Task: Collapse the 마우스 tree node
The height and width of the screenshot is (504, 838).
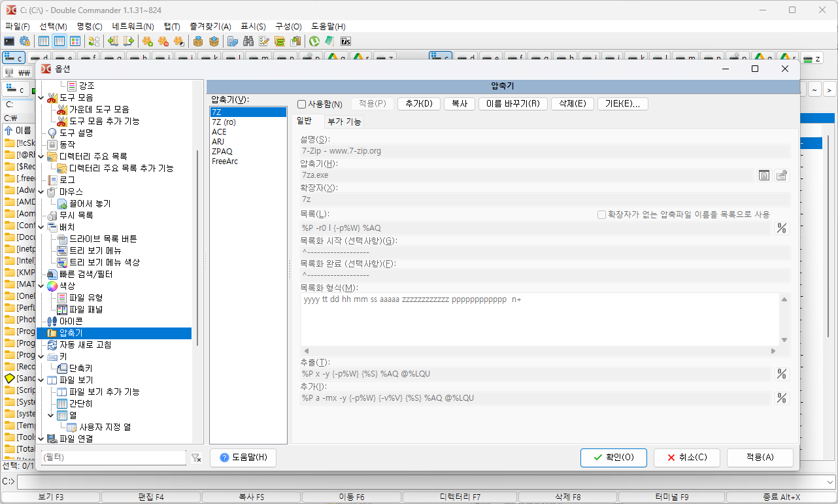Action: [42, 192]
